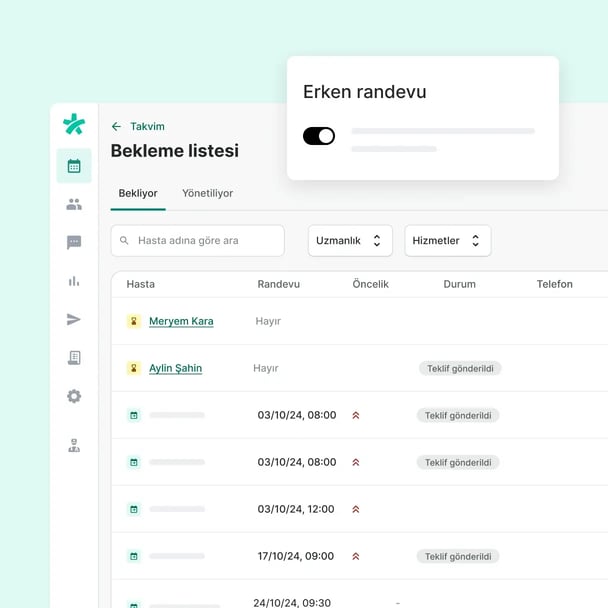Screen dimensions: 608x608
Task: Open patient Aylin Şahin
Action: (175, 368)
